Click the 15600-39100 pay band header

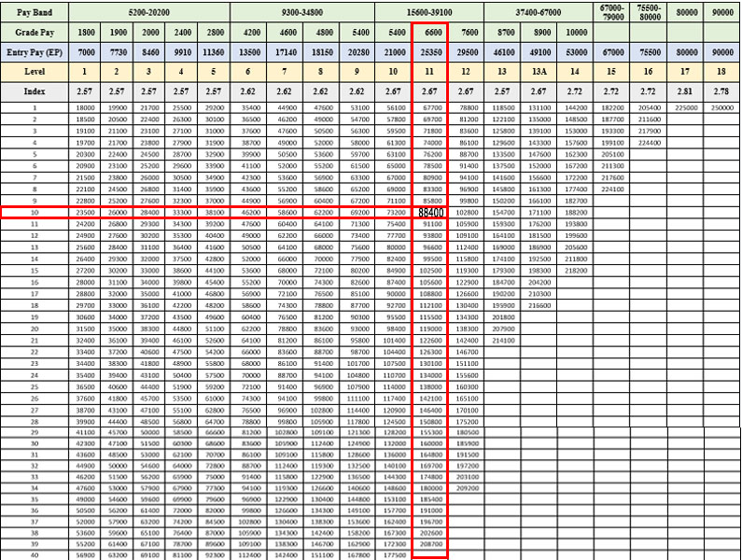tap(429, 10)
